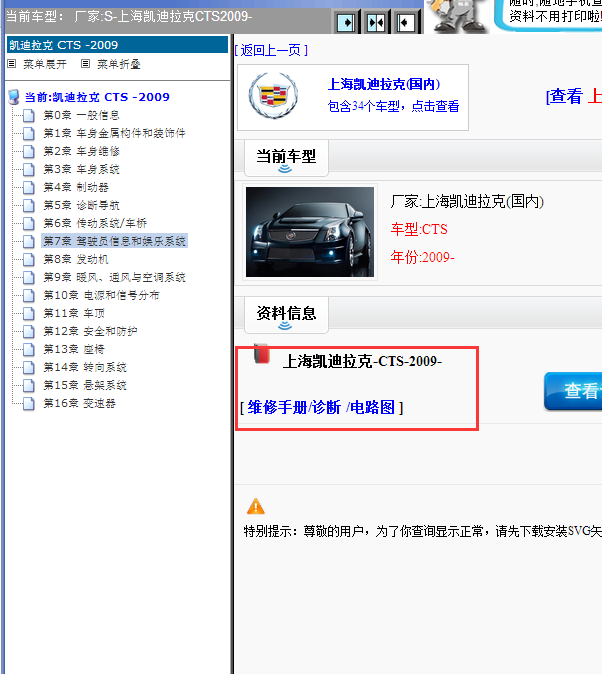Click the 车型:CTS red text
Image resolution: width=602 pixels, height=674 pixels.
pyautogui.click(x=419, y=229)
